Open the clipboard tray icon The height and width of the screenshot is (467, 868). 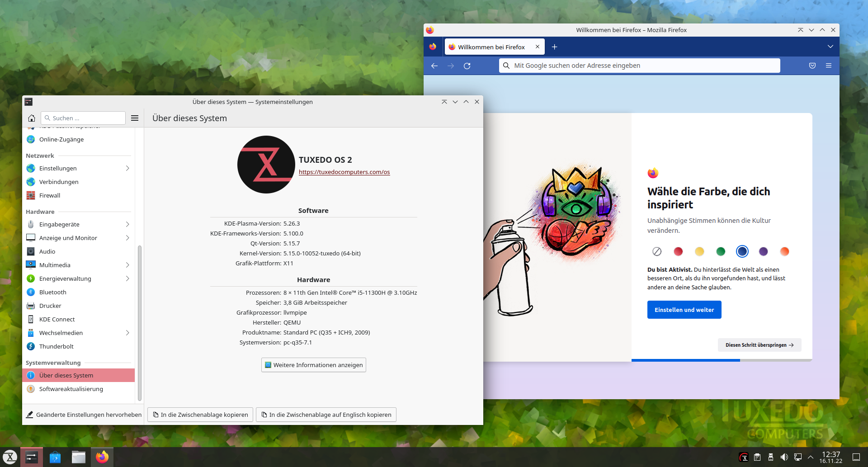click(757, 457)
